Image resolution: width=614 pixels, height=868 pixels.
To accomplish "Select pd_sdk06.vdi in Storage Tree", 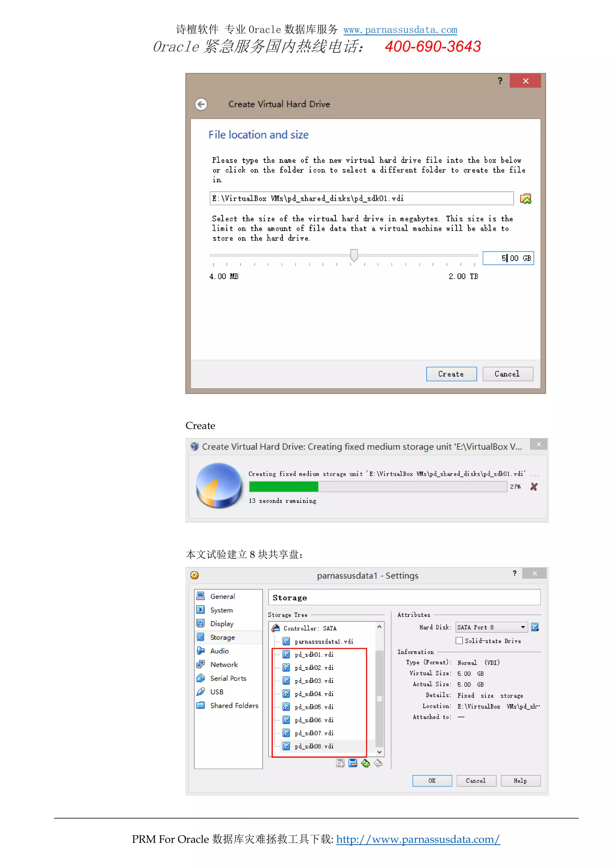I will click(314, 720).
